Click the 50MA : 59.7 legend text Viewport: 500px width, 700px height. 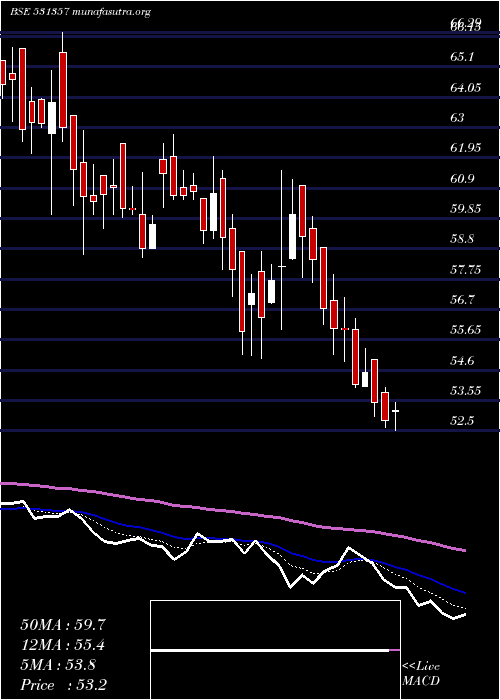pyautogui.click(x=62, y=625)
